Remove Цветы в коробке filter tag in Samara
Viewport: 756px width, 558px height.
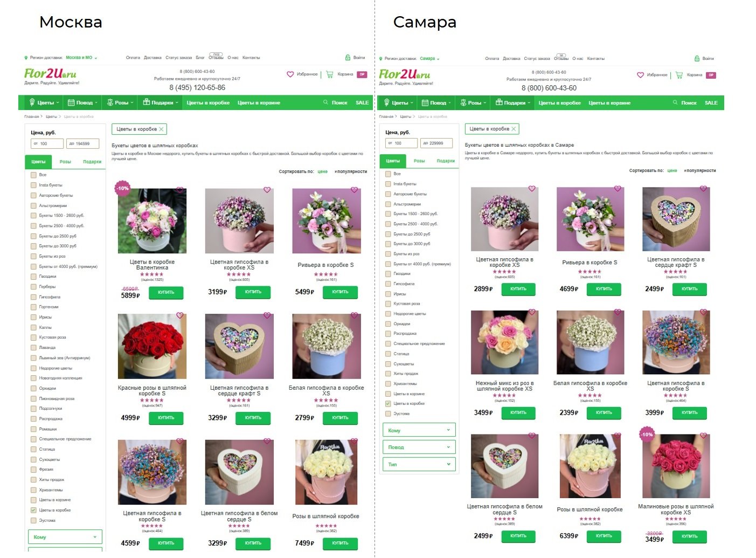(514, 129)
